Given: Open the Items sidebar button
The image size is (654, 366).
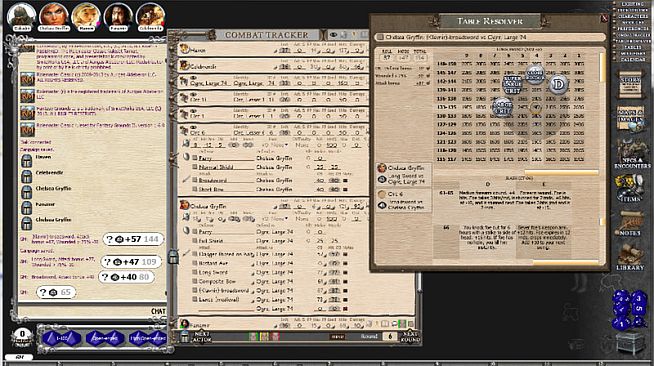Looking at the screenshot, I should [630, 188].
